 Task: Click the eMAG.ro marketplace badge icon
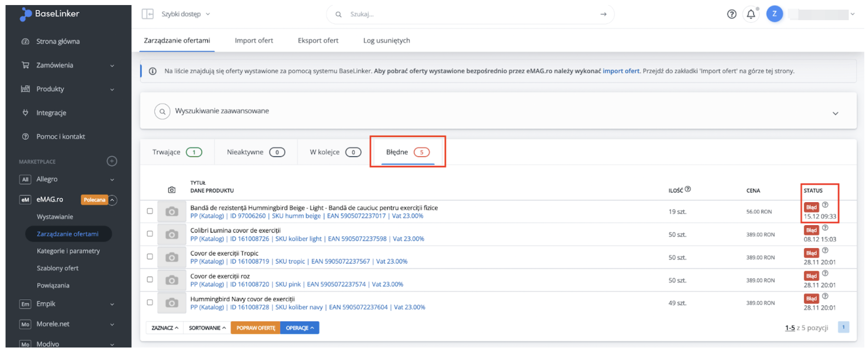[x=25, y=199]
